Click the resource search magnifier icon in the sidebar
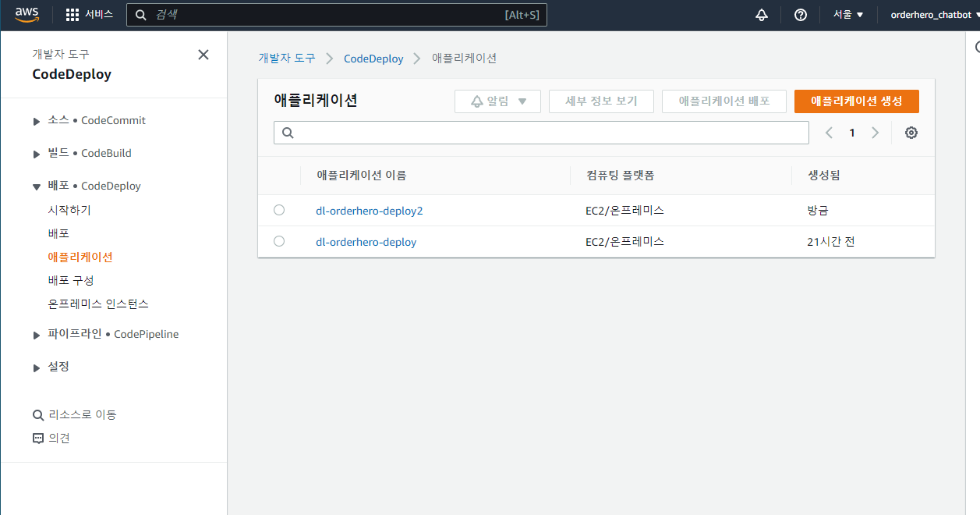Viewport: 980px width, 515px height. (x=38, y=415)
